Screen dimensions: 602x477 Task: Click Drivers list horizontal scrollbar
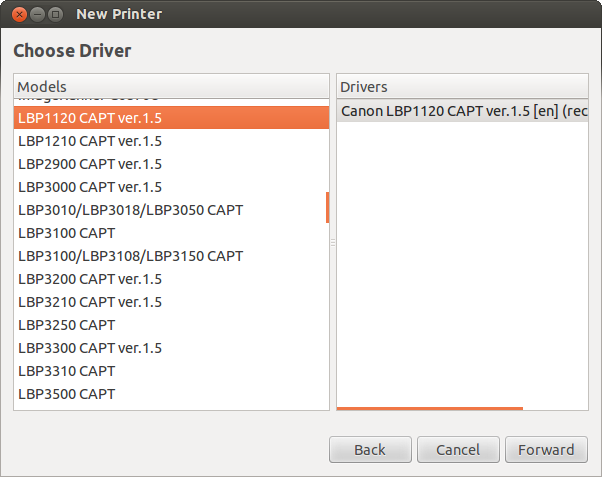tap(430, 408)
